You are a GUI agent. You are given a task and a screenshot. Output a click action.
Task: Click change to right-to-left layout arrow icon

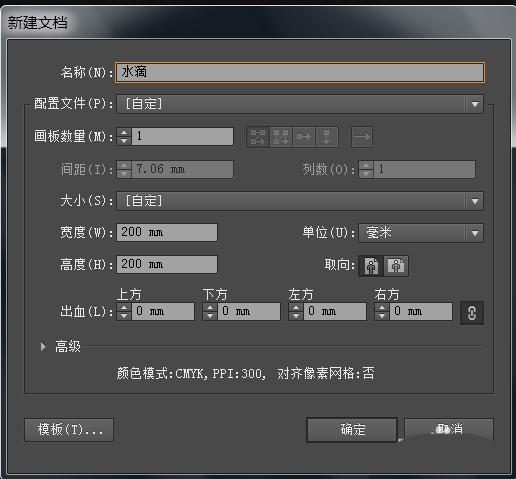[x=362, y=137]
